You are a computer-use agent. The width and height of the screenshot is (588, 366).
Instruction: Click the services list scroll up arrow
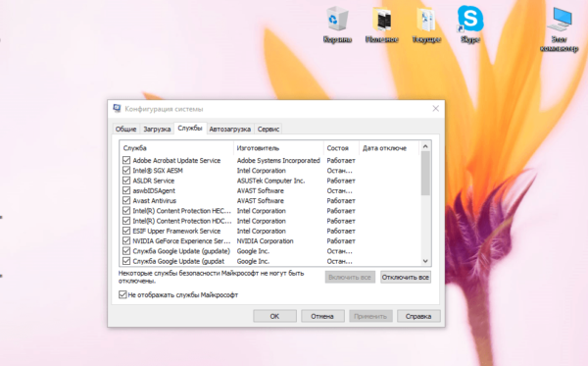tap(425, 146)
